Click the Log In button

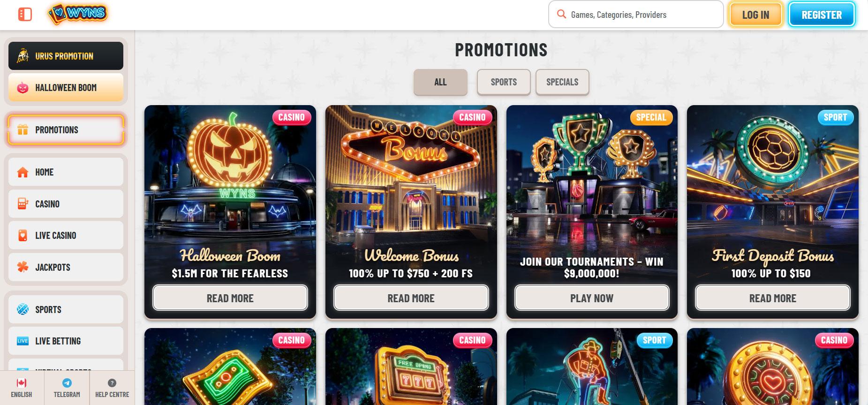pos(755,15)
